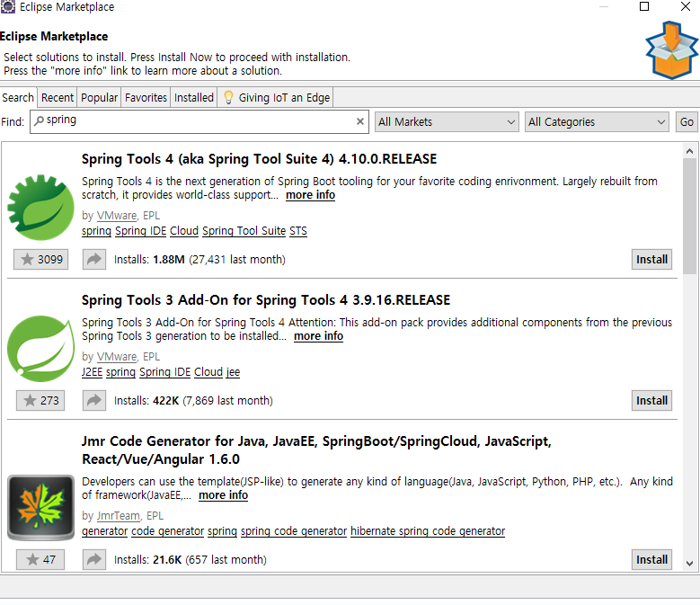Switch to the Installed tab
Viewport: 700px width, 605px height.
tap(194, 97)
